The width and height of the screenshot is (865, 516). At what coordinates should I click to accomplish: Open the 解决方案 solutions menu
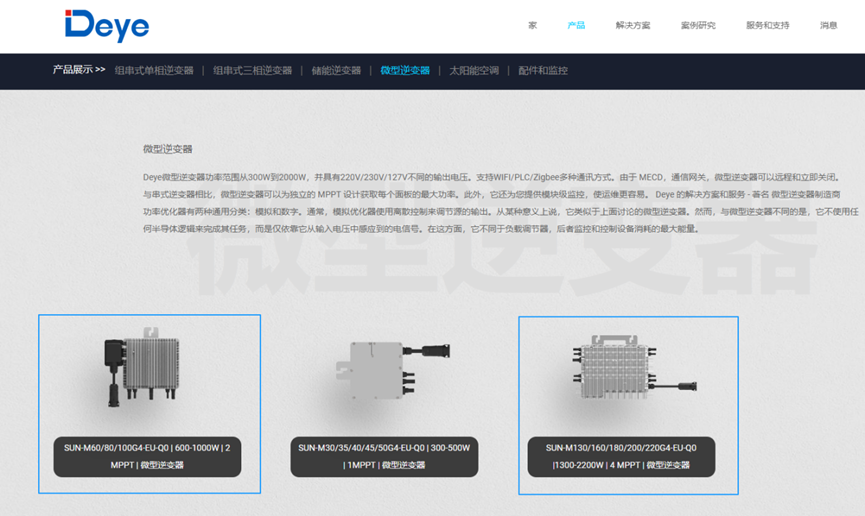coord(633,25)
